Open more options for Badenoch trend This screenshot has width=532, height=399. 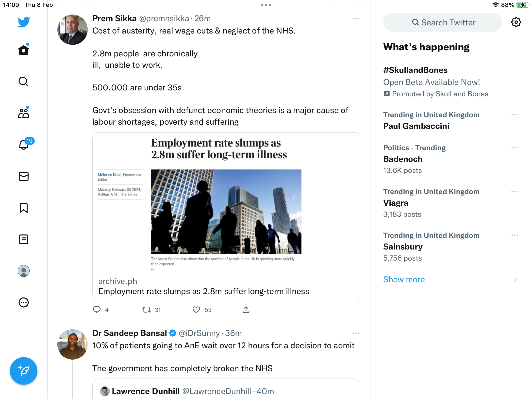click(x=515, y=148)
